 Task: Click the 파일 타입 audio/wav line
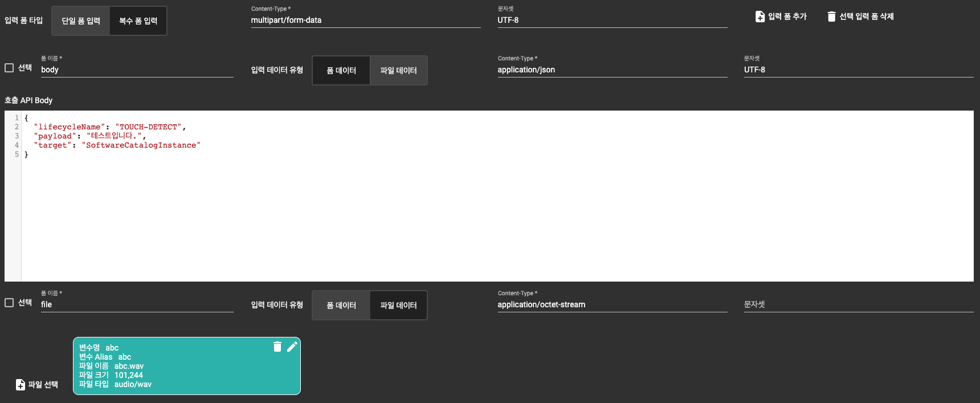point(115,384)
